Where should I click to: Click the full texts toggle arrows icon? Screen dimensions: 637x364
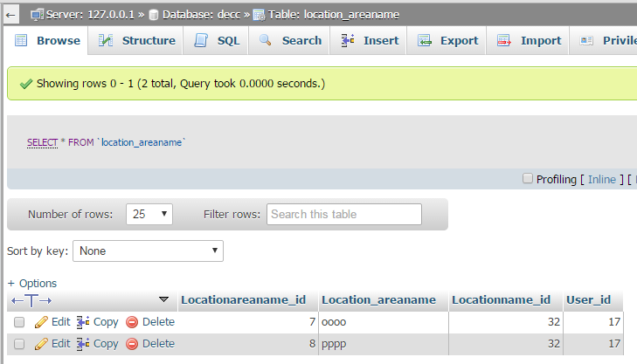tap(31, 300)
